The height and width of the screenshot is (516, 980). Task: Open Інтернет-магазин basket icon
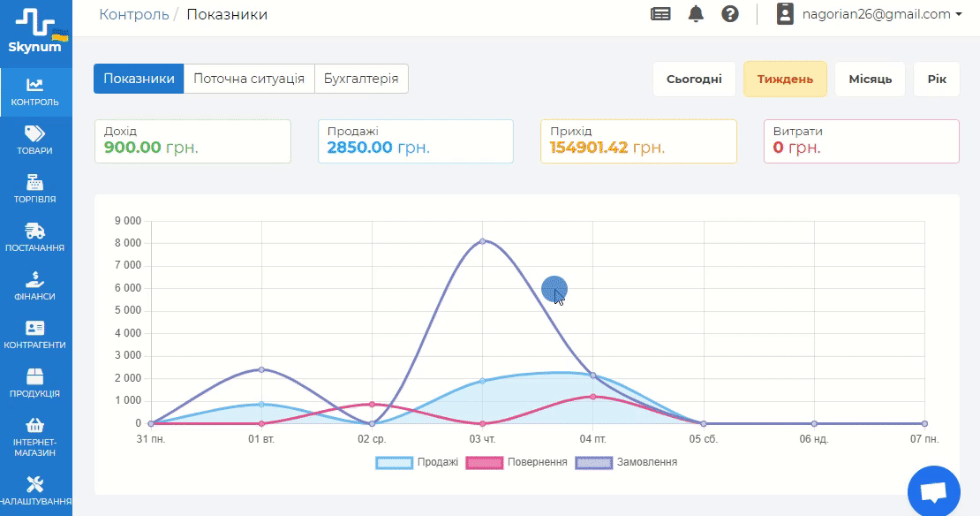pos(35,425)
